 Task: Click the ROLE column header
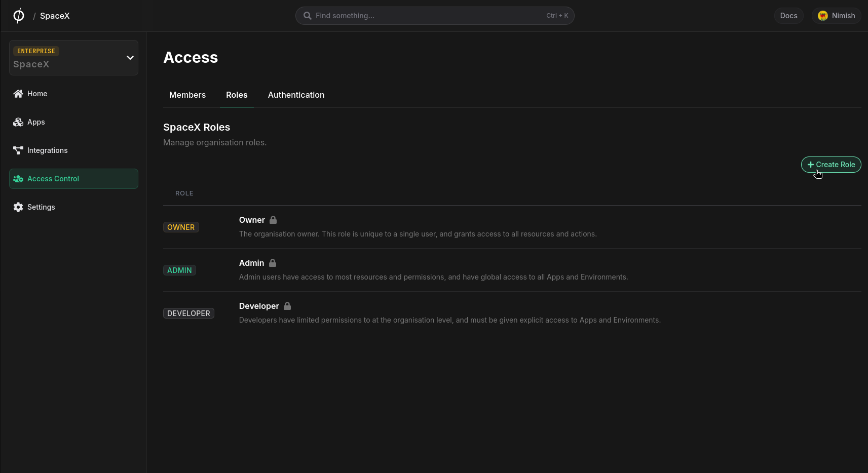tap(184, 193)
